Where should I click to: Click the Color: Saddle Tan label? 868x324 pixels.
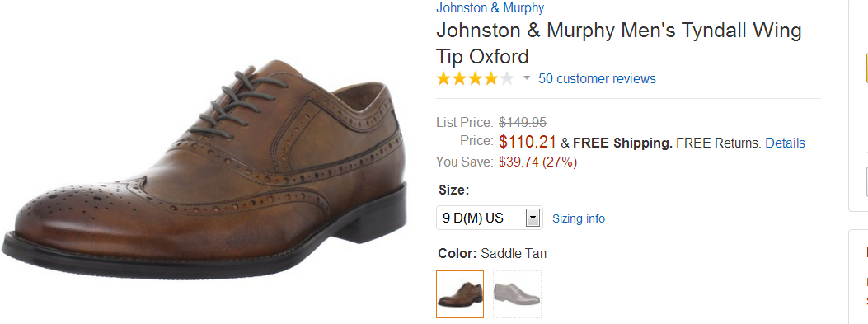coord(492,254)
